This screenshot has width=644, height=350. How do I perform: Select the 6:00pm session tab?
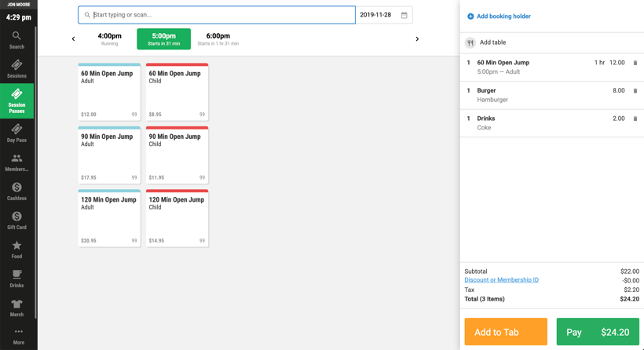pyautogui.click(x=218, y=39)
